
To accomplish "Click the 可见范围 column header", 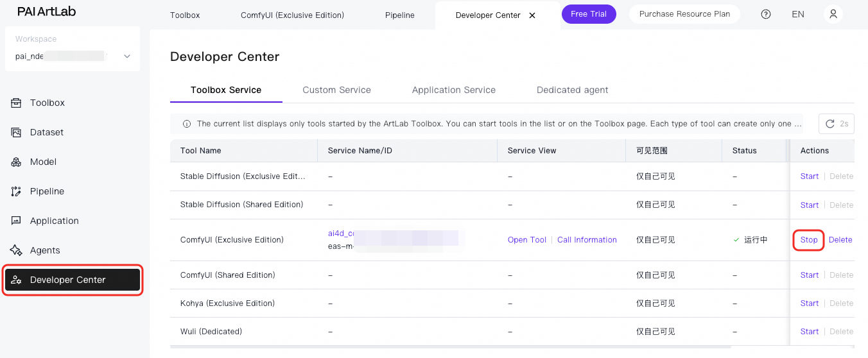I will coord(652,151).
